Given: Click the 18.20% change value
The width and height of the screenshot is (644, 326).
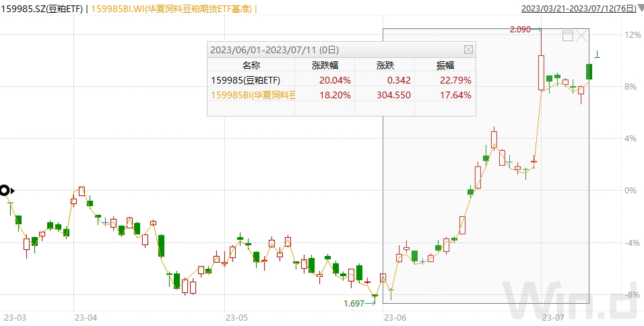Looking at the screenshot, I should pyautogui.click(x=335, y=95).
